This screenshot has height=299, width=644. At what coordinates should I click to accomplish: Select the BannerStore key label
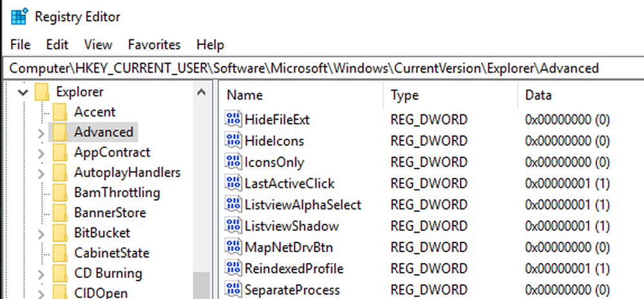pos(110,212)
